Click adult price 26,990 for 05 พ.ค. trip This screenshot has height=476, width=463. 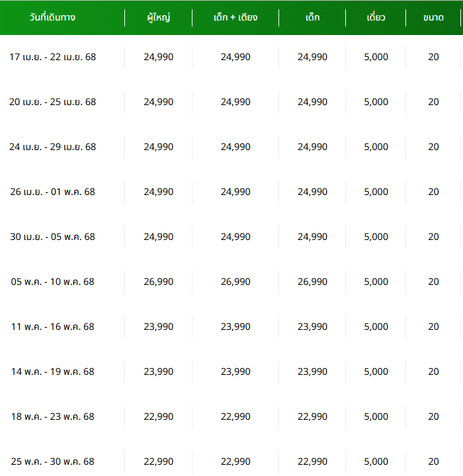click(158, 282)
